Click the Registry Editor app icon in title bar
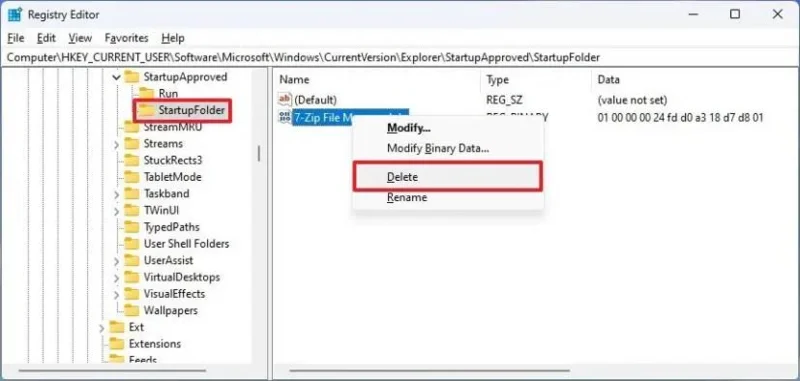 click(15, 15)
